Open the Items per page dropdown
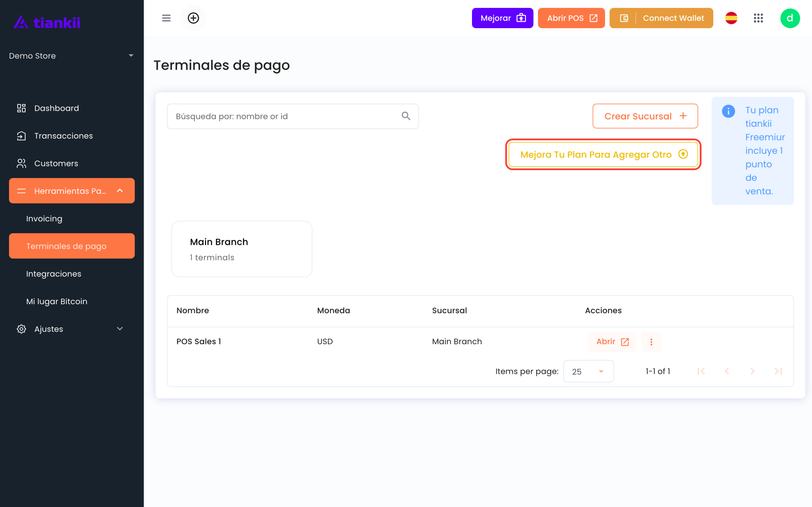The image size is (812, 507). (x=588, y=371)
